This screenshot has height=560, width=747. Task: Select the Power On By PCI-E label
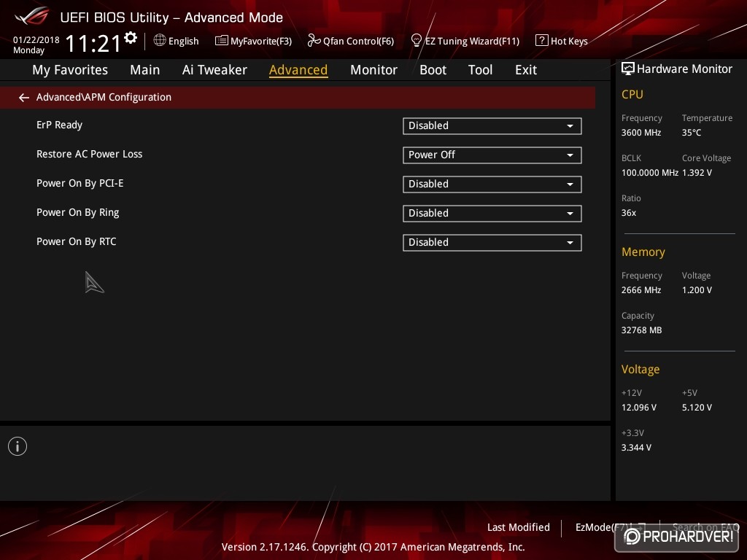[80, 183]
